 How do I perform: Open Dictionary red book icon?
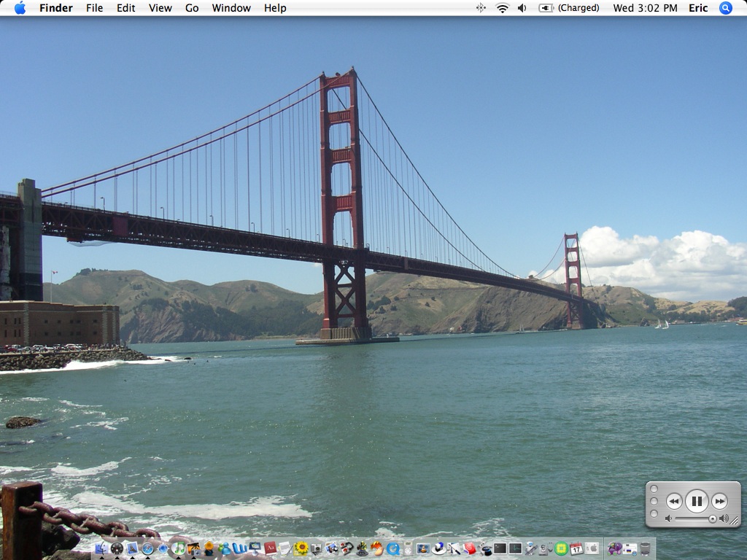(x=270, y=548)
